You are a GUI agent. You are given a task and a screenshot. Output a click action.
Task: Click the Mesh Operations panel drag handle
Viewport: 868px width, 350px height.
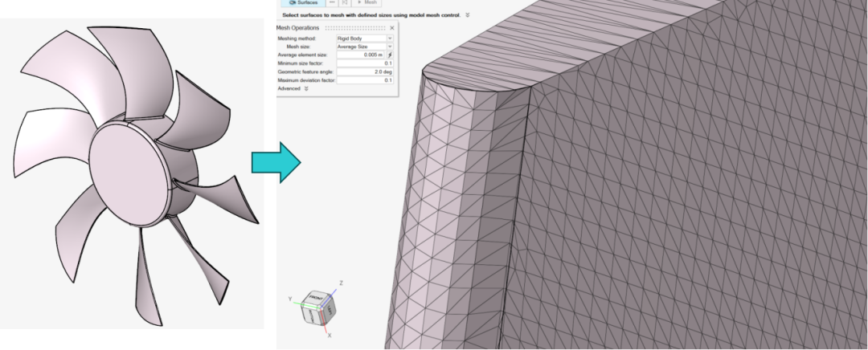click(354, 28)
